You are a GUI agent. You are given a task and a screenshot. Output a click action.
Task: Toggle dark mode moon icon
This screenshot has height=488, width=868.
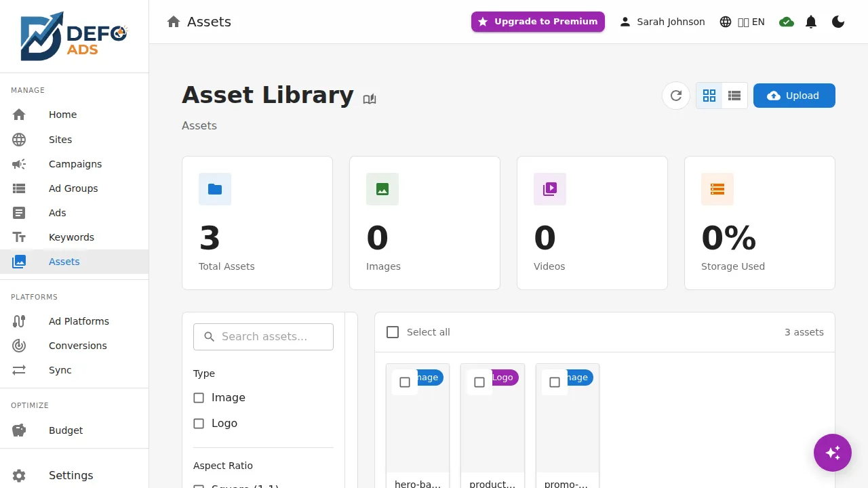pyautogui.click(x=838, y=22)
